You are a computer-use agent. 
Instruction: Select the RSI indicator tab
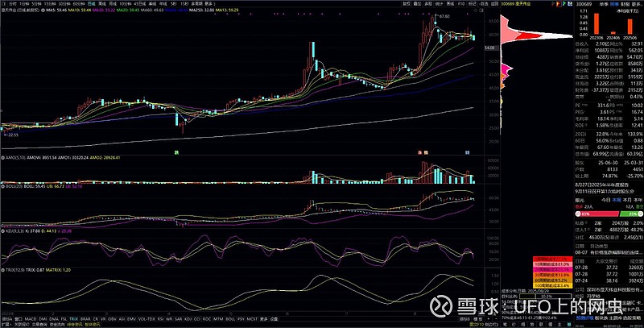coord(160,319)
